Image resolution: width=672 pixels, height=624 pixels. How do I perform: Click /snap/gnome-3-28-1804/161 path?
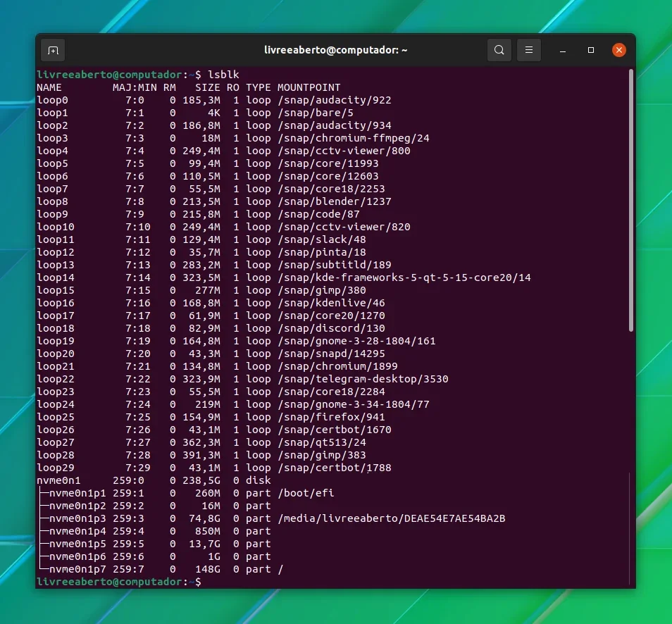tap(356, 341)
